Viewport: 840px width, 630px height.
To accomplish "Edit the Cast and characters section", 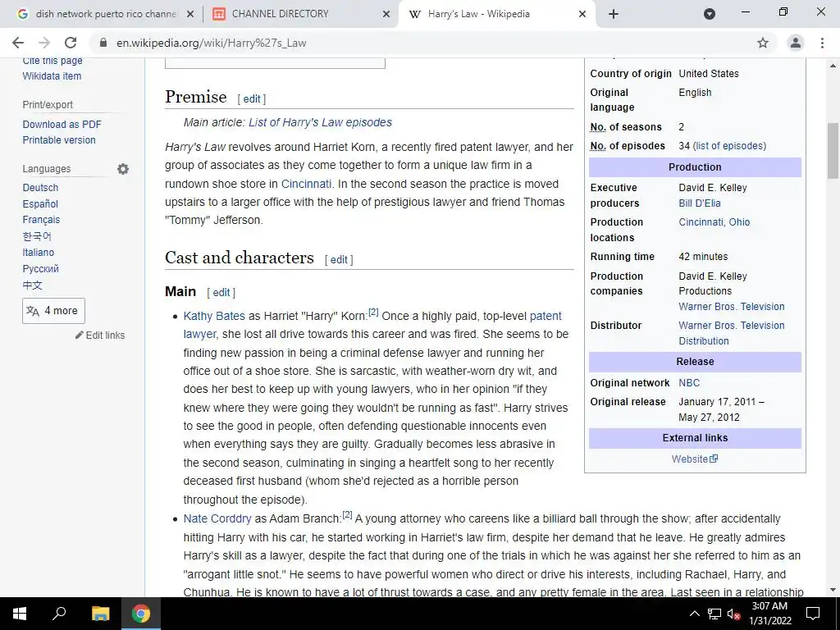I will tap(339, 260).
